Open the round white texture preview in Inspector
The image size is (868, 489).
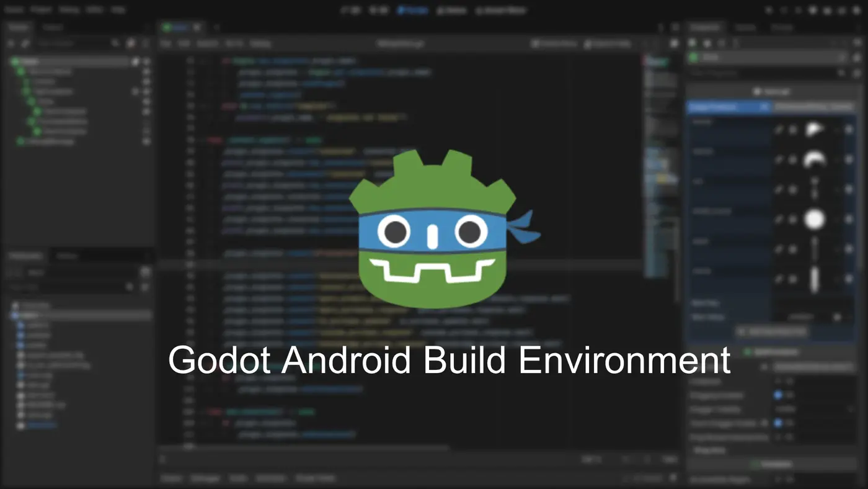coord(815,219)
